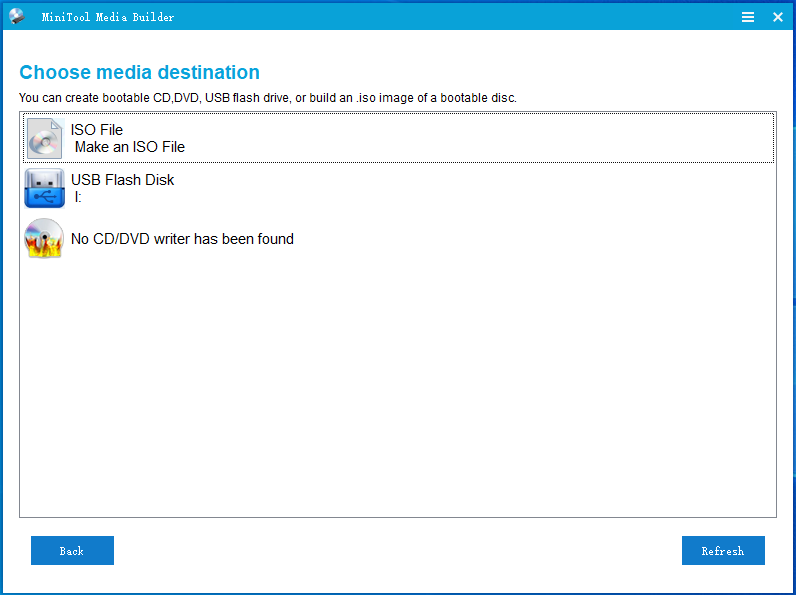This screenshot has width=796, height=595.
Task: Click blank area right of USB Flash Disk row
Action: (x=500, y=188)
